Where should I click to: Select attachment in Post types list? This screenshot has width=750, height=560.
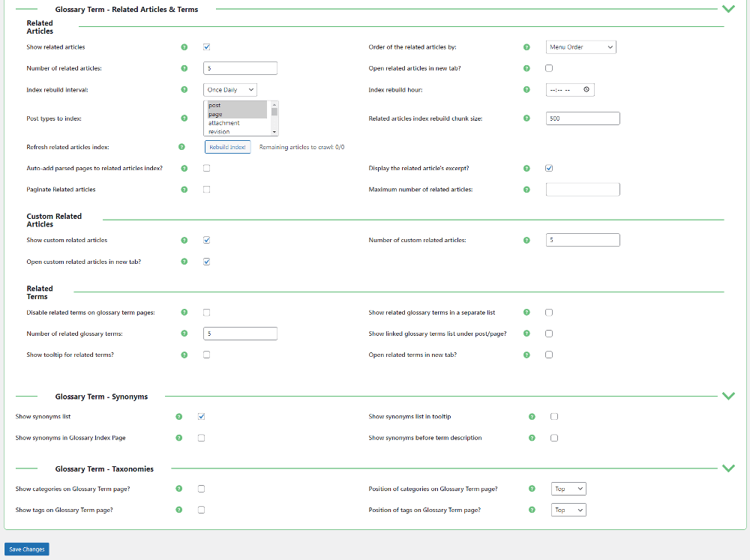pos(224,123)
